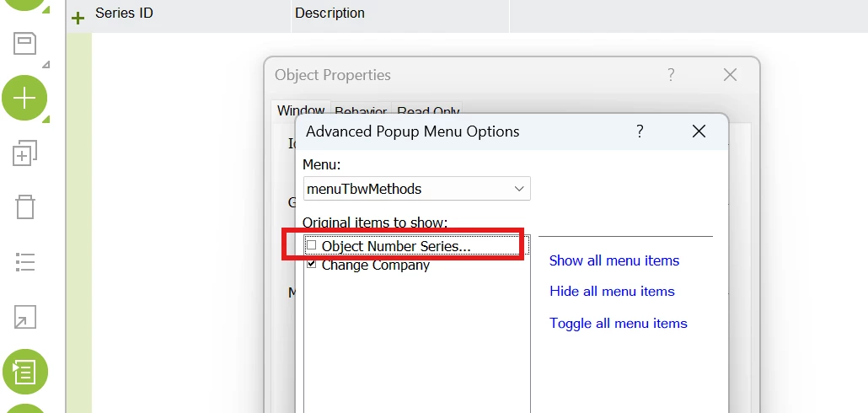Switch to the Window tab
Viewport: 868px width, 413px height.
point(301,110)
